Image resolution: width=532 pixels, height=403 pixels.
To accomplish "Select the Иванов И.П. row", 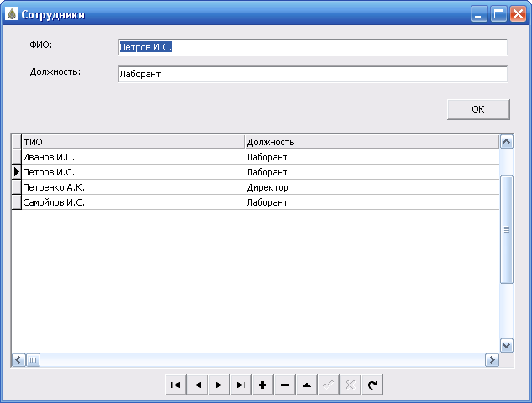I will coord(132,157).
